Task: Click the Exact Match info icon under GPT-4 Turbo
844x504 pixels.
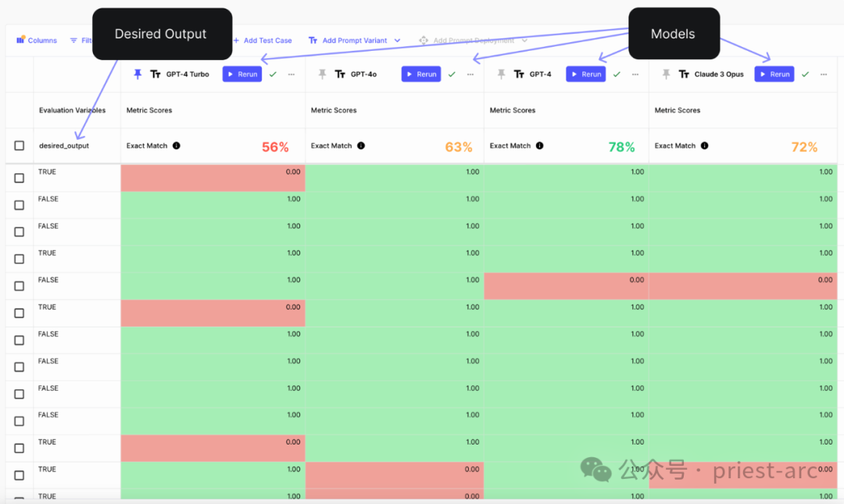Action: (176, 146)
